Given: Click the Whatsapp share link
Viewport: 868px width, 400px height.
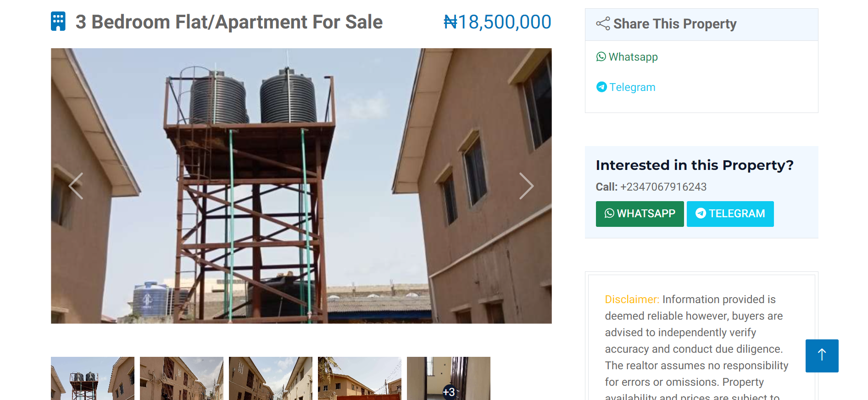Looking at the screenshot, I should click(627, 57).
